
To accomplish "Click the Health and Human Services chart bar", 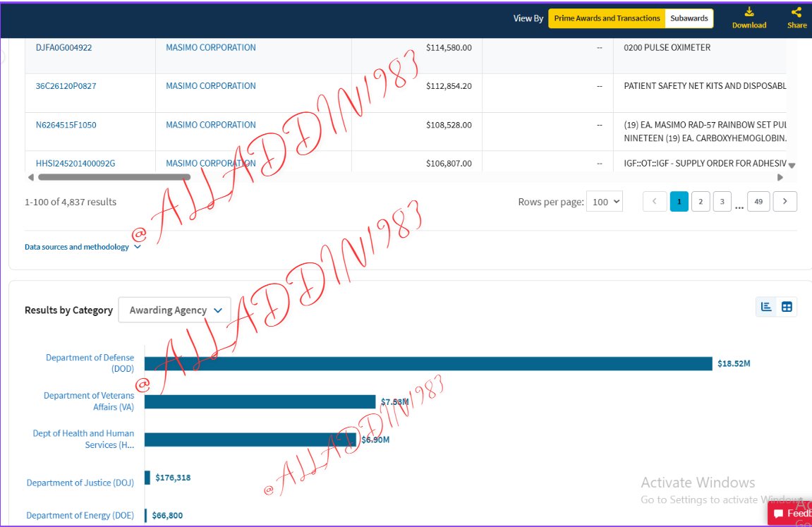I will [x=250, y=440].
